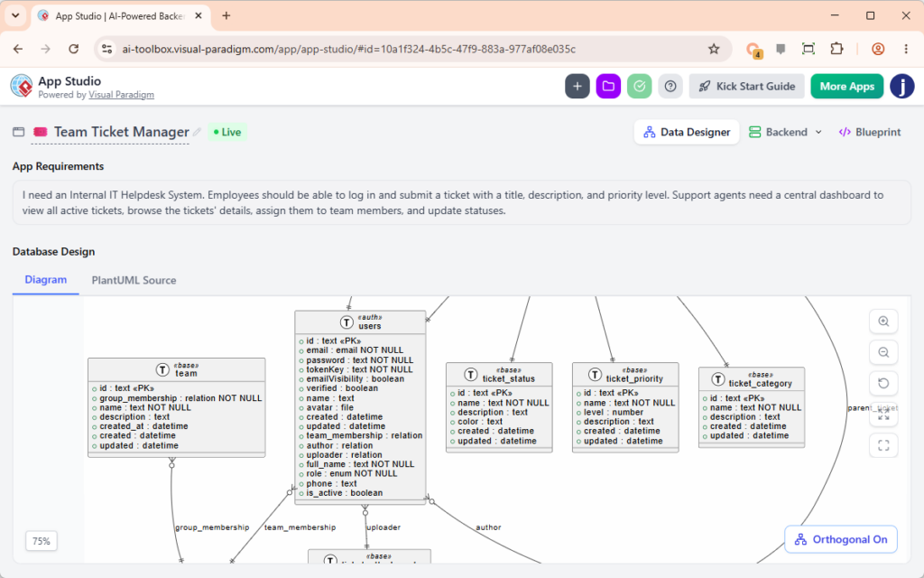Click the green checkmark icon
Viewport: 924px width, 578px height.
(x=639, y=86)
